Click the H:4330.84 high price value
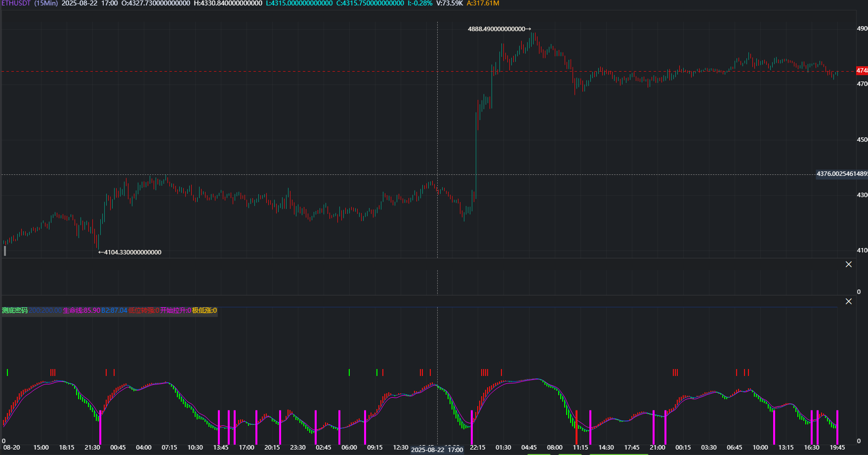Viewport: 868px width, 455px height. 228,3
